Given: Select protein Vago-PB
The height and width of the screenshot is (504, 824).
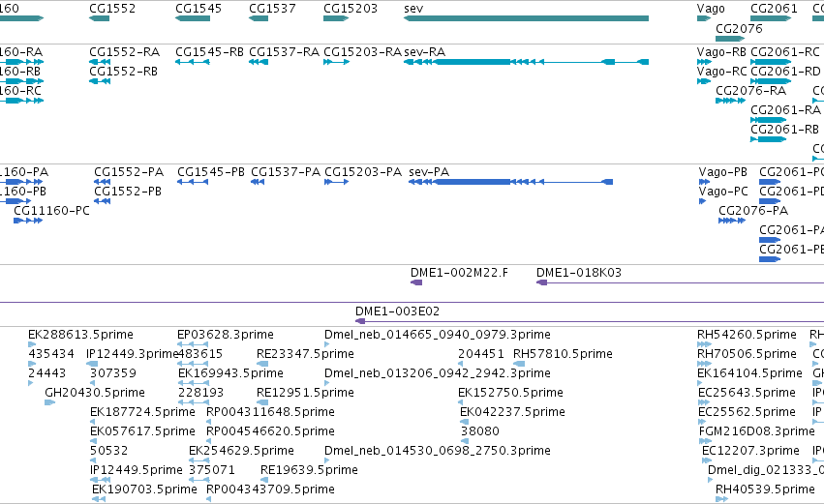Looking at the screenshot, I should coord(704,182).
